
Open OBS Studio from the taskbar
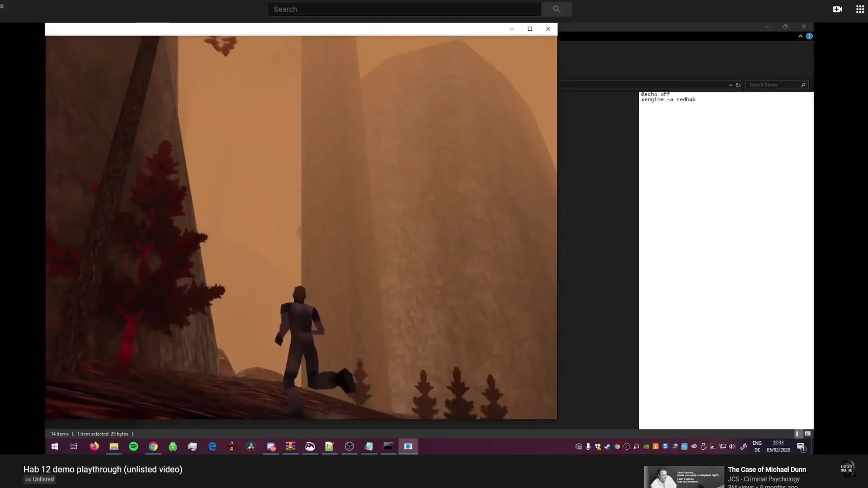pos(349,446)
